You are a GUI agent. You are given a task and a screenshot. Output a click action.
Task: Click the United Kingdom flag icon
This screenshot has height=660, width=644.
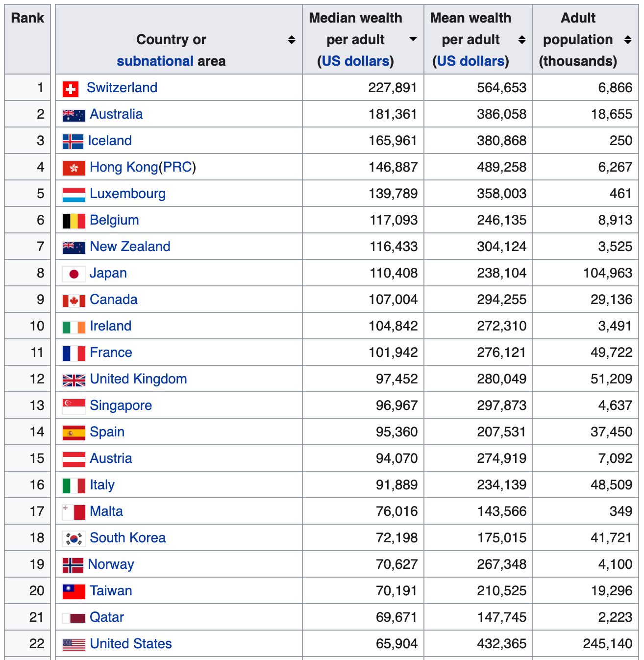74,380
